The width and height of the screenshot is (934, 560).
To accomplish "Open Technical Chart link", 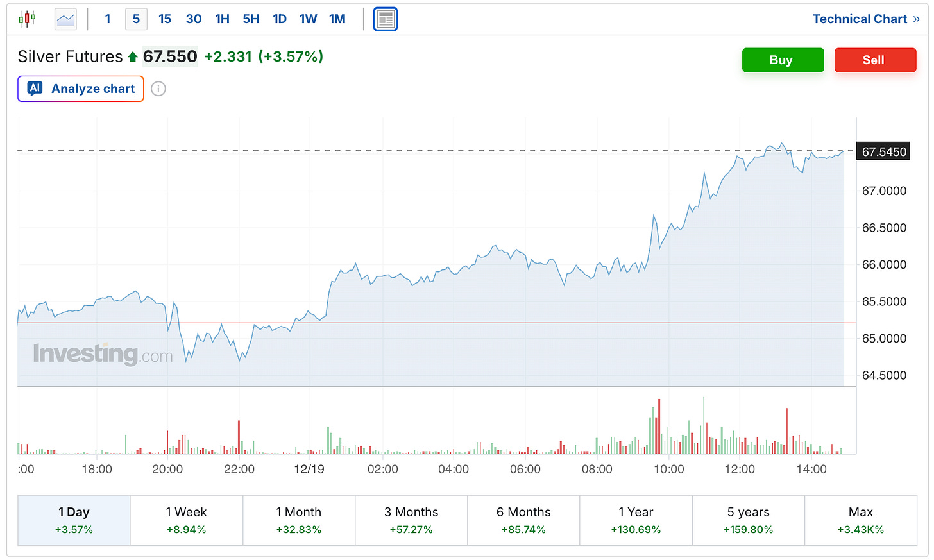I will click(x=865, y=19).
